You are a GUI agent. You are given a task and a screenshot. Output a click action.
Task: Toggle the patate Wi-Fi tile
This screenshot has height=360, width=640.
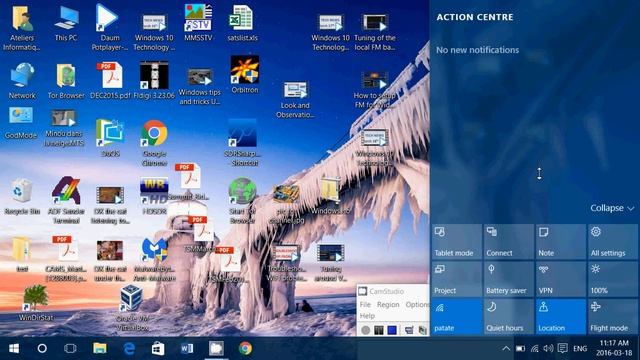tap(456, 317)
